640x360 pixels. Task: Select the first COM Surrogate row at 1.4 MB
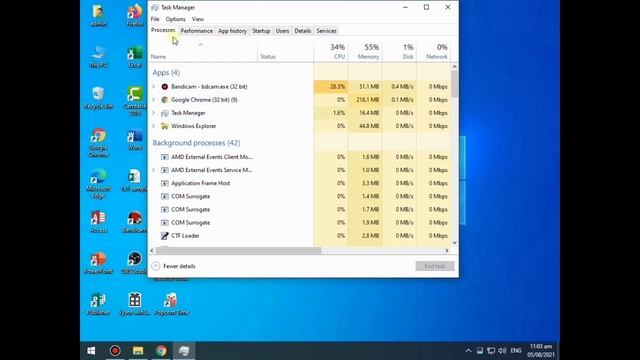point(300,196)
